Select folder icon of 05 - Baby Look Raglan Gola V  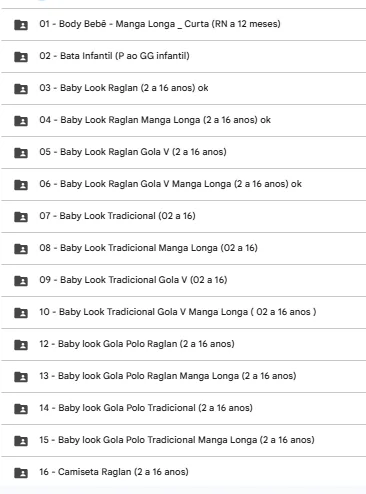(21, 153)
